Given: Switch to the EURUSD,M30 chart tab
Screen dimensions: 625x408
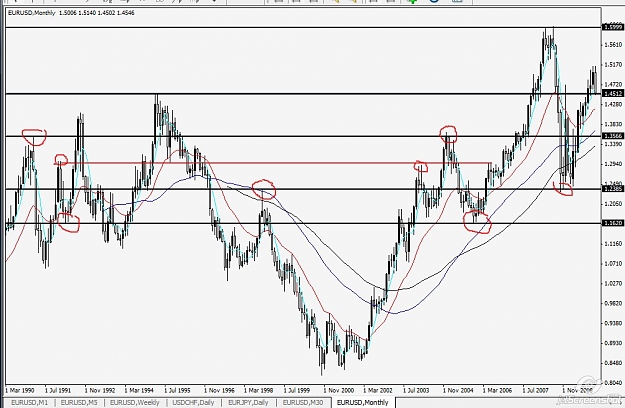Looking at the screenshot, I should (x=303, y=402).
